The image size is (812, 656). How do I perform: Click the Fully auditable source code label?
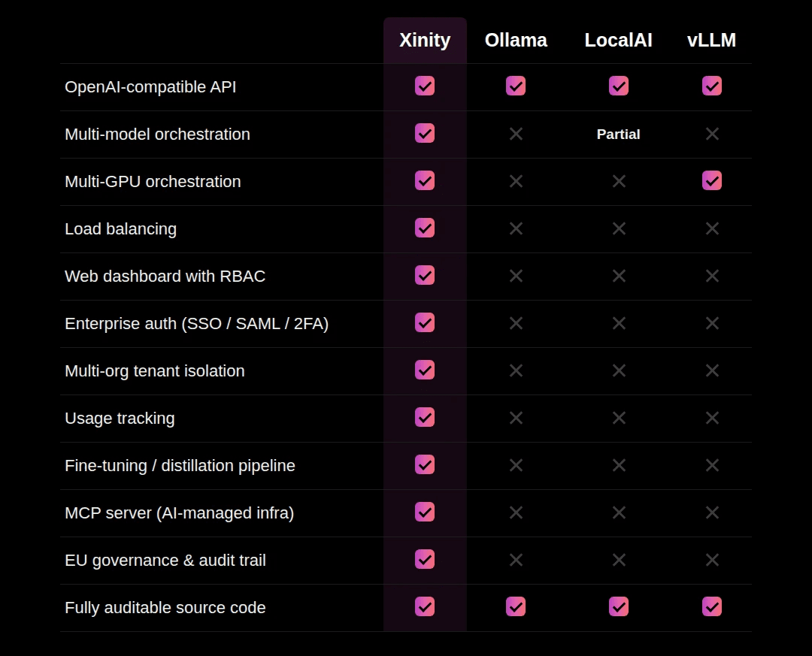pos(165,608)
